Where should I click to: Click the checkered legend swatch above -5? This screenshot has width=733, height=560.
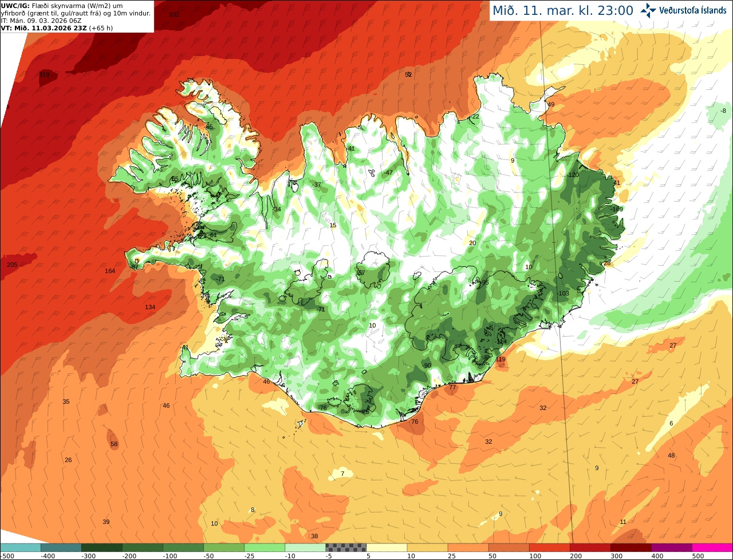coord(346,547)
